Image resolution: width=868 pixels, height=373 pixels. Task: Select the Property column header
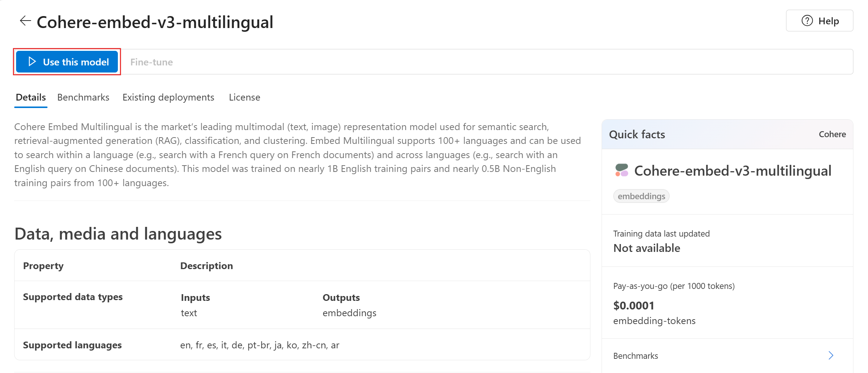coord(43,266)
